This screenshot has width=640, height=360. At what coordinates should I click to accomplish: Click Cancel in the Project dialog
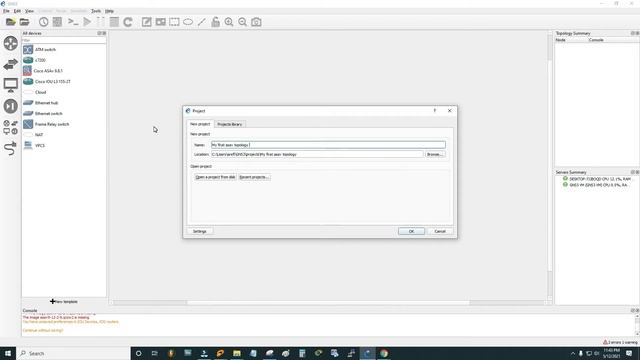point(440,231)
